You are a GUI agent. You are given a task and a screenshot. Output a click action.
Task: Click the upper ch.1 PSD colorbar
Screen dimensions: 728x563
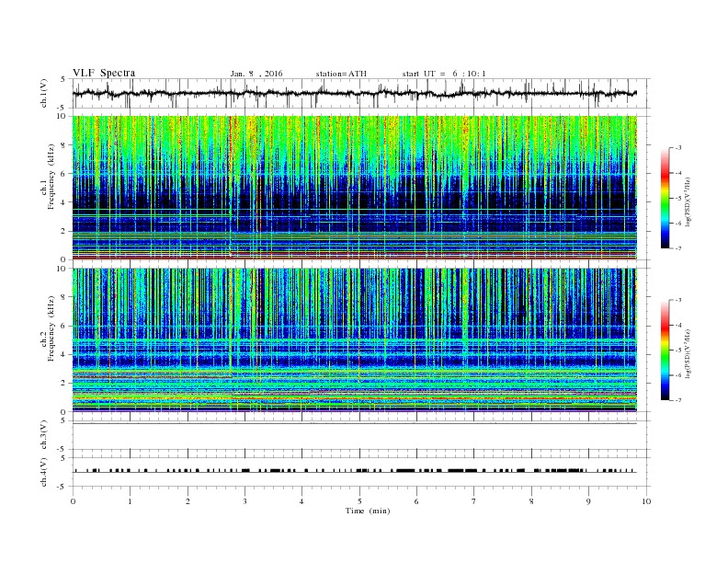point(665,198)
